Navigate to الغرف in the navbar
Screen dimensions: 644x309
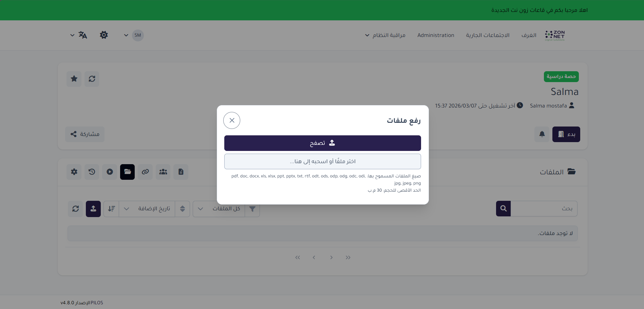coord(529,35)
